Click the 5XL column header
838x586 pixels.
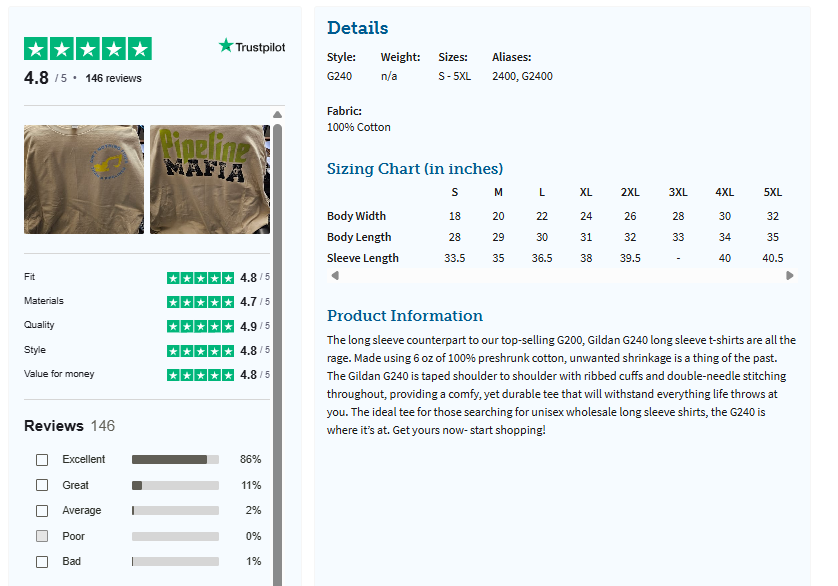pos(773,192)
